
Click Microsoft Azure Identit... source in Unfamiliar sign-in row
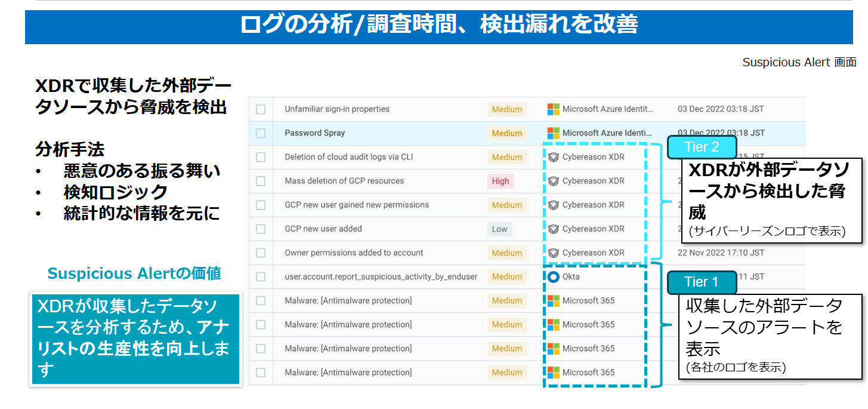608,109
